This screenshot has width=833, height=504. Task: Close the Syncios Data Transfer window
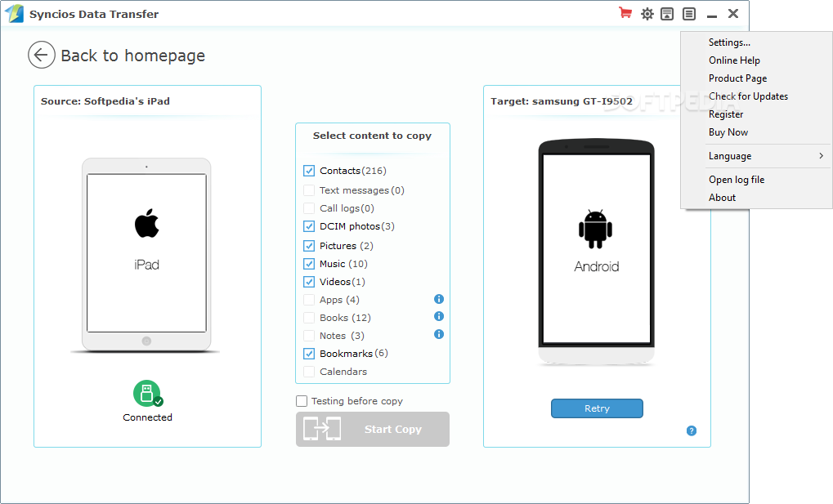click(x=733, y=14)
